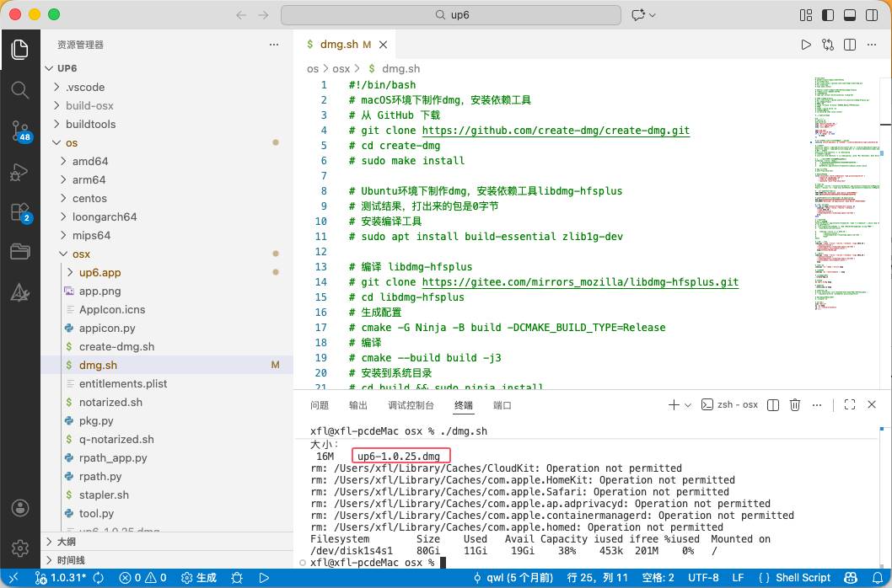The image size is (892, 588).
Task: Switch to the 问题 panel tab
Action: [320, 405]
